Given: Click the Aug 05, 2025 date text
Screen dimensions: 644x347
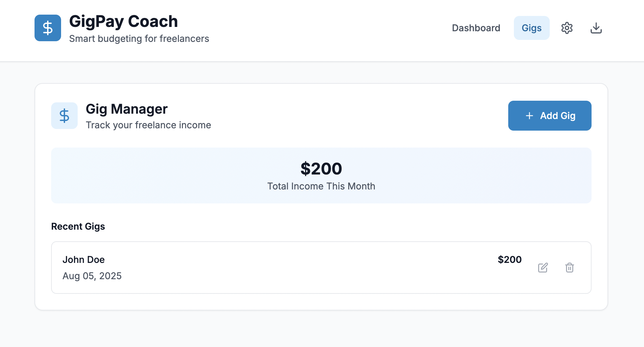Looking at the screenshot, I should point(92,276).
